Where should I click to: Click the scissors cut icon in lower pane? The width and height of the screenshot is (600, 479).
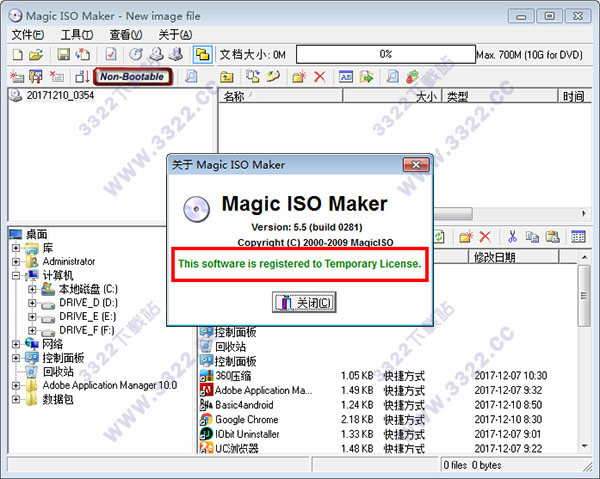(x=512, y=237)
